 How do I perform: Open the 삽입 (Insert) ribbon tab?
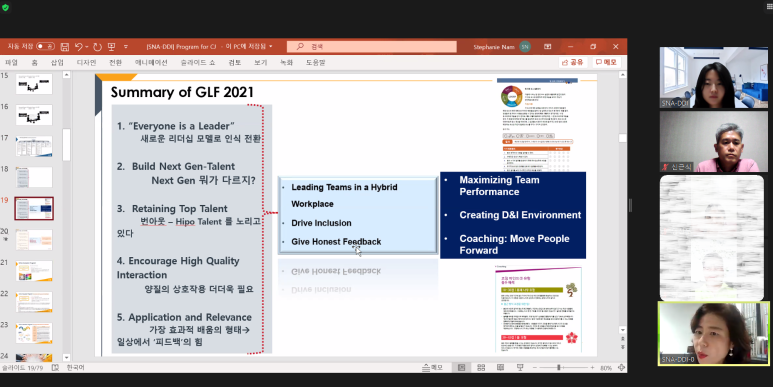[57, 63]
